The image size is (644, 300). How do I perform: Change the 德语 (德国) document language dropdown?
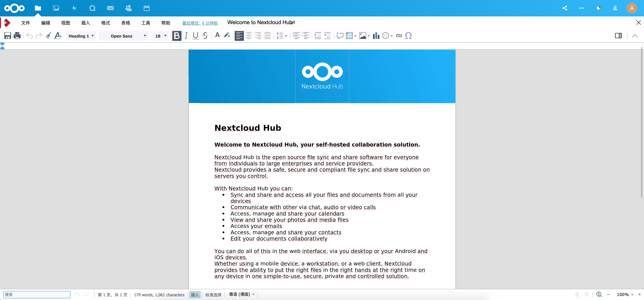coord(242,294)
